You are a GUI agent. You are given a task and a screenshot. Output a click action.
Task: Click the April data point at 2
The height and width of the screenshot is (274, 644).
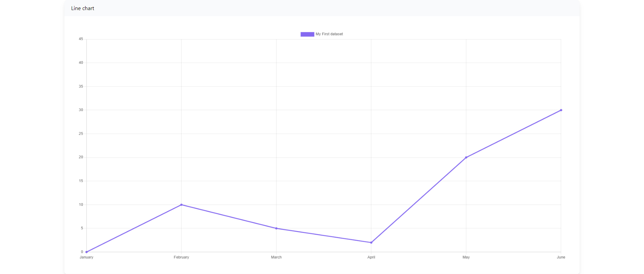click(371, 242)
